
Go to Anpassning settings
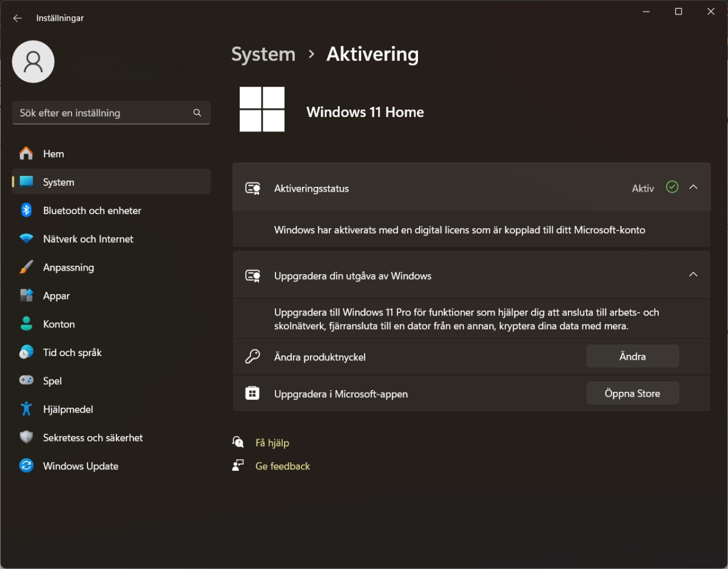point(111,268)
